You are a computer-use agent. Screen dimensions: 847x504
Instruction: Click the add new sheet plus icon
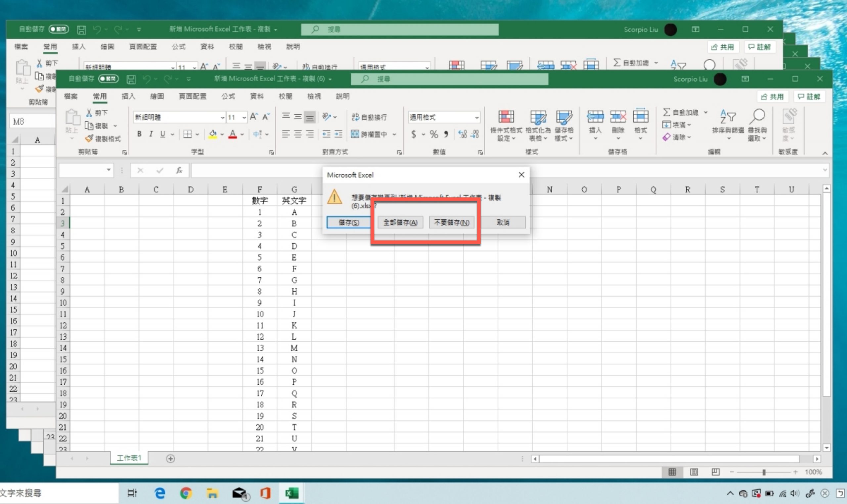[x=170, y=459]
